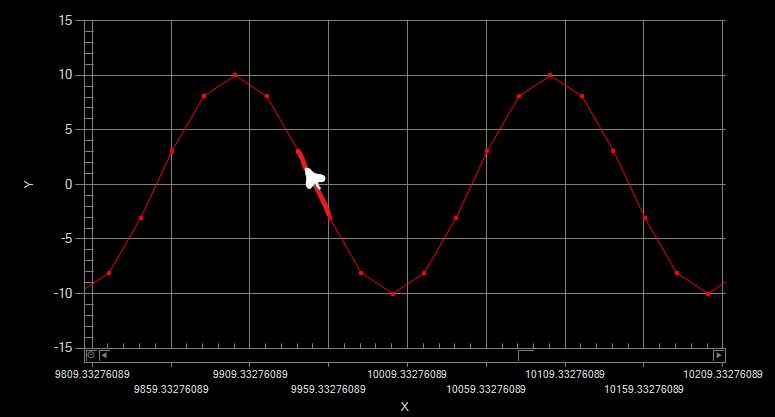Click the 9859.33276089 x-axis label

pos(171,389)
